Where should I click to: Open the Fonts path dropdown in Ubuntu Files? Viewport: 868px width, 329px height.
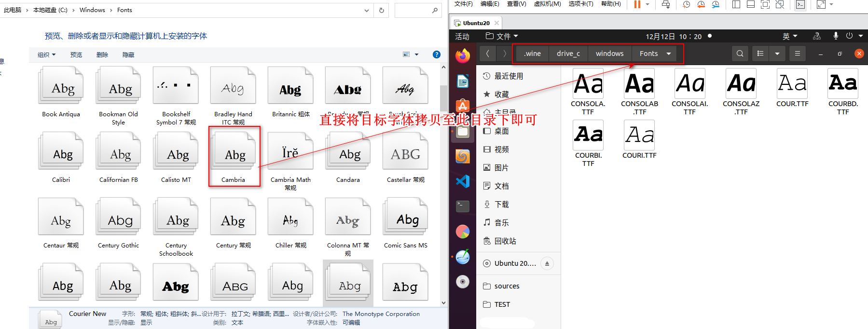coord(669,54)
